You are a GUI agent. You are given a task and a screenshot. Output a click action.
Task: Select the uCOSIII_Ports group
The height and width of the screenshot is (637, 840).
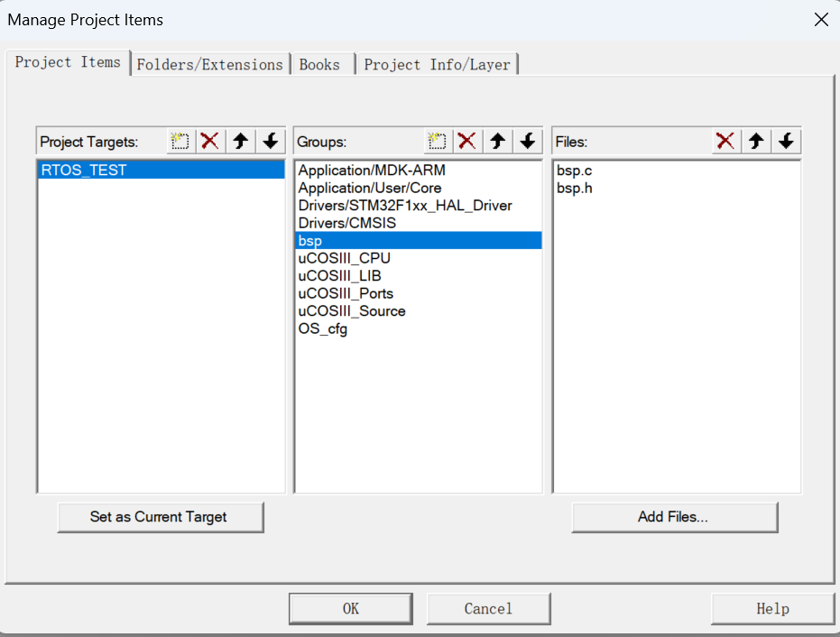[419, 293]
